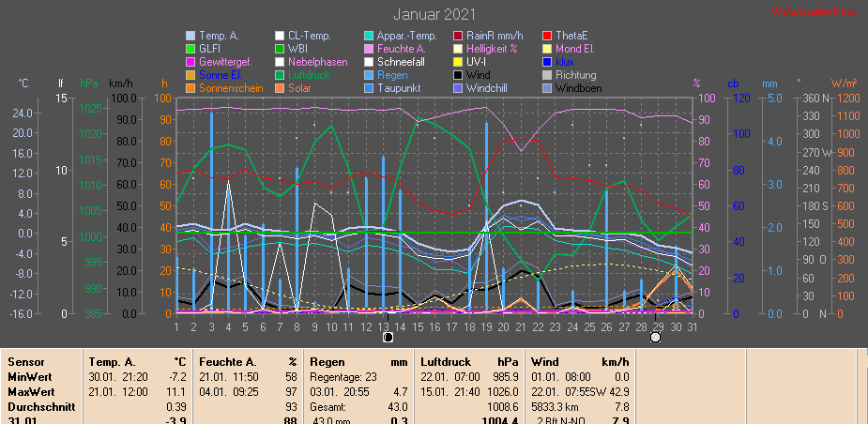Click the wind timestamp 01.01. 08:00

pos(561,377)
